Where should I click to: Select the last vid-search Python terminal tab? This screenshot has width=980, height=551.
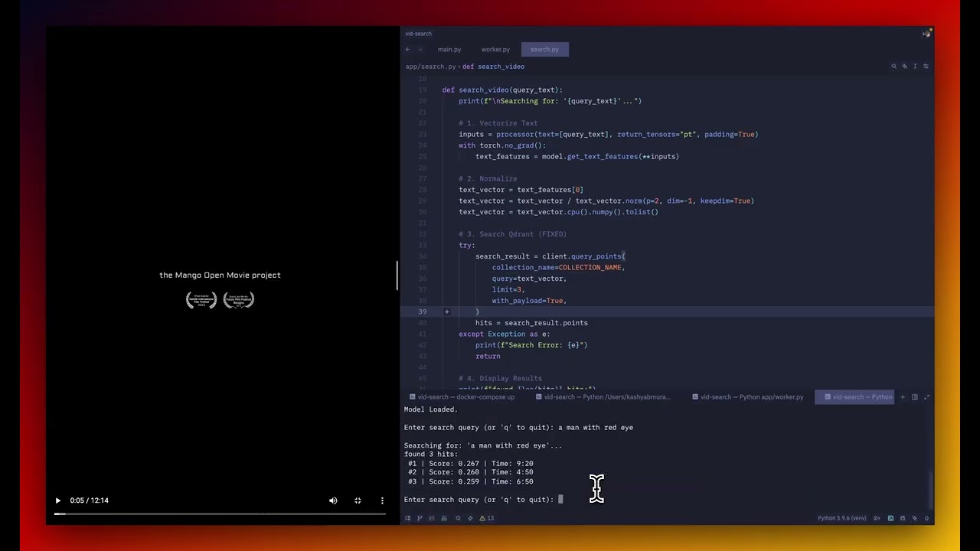pos(855,397)
